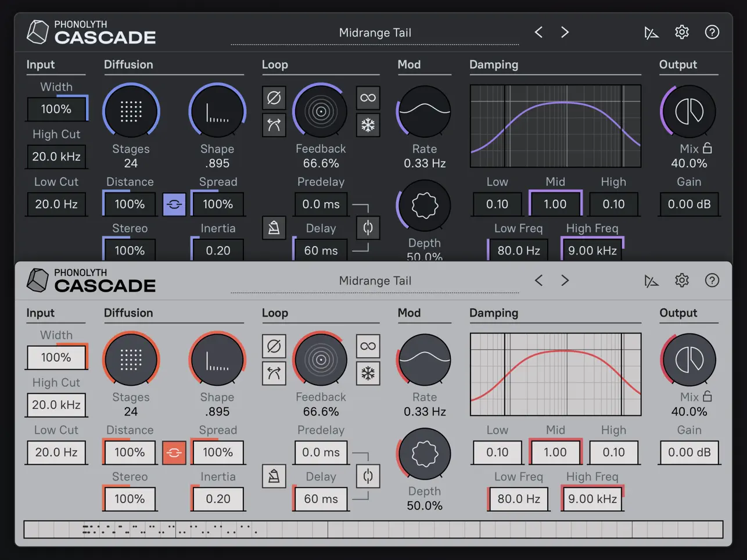Click the A/B compare icon in dark Cascade
The width and height of the screenshot is (747, 560).
coord(651,33)
